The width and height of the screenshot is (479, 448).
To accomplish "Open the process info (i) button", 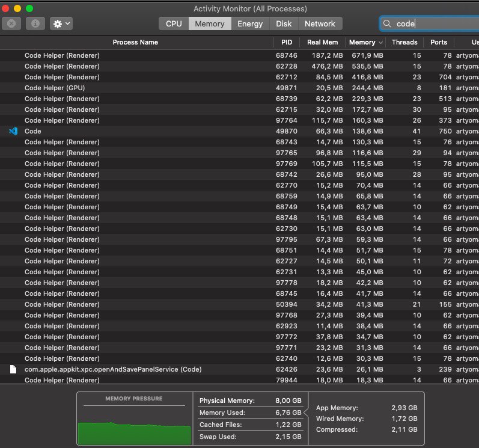I will 35,23.
